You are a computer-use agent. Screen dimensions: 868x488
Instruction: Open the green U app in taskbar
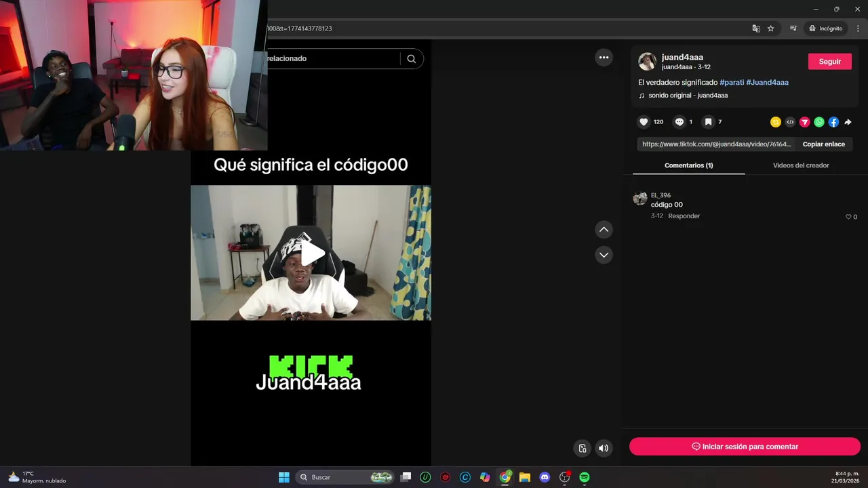[x=425, y=477]
